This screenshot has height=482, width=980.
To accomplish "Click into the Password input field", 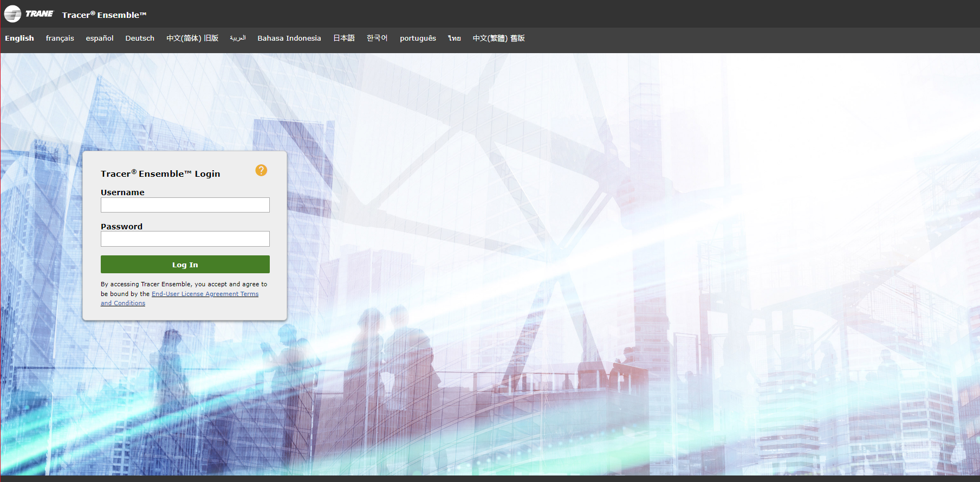I will point(185,239).
